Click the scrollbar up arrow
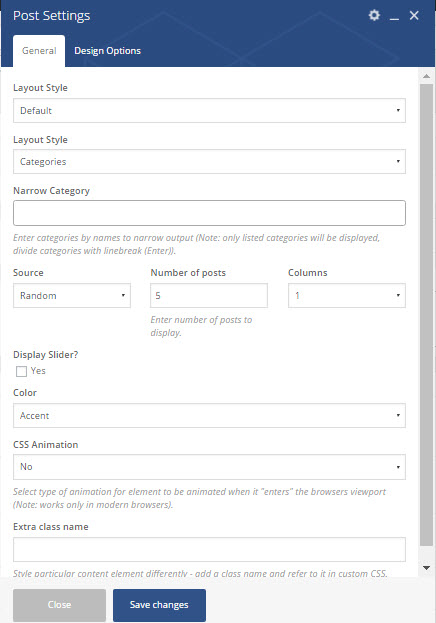Image resolution: width=436 pixels, height=623 pixels. coord(426,76)
